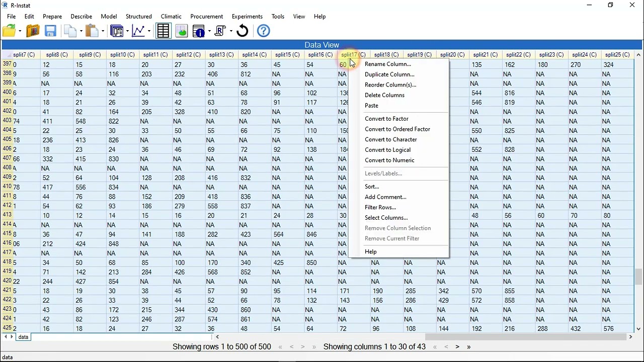Click Help at bottom of context menu
The width and height of the screenshot is (644, 362).
[x=371, y=252]
